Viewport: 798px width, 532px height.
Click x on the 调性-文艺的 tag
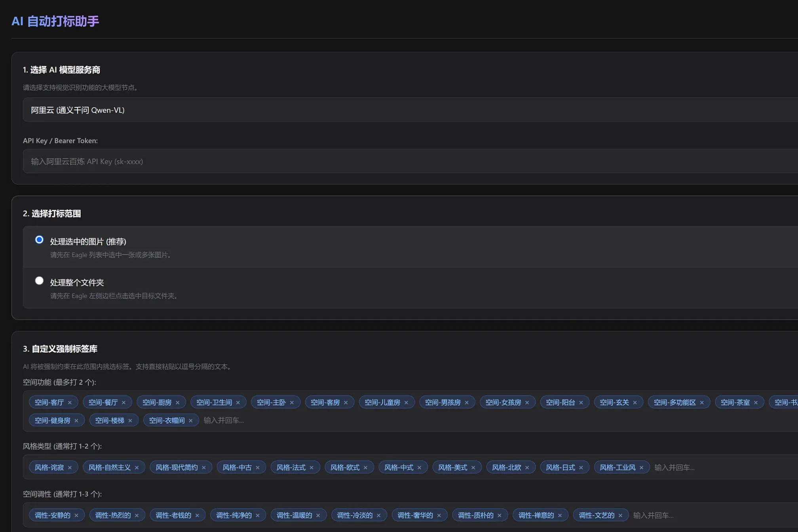[620, 515]
